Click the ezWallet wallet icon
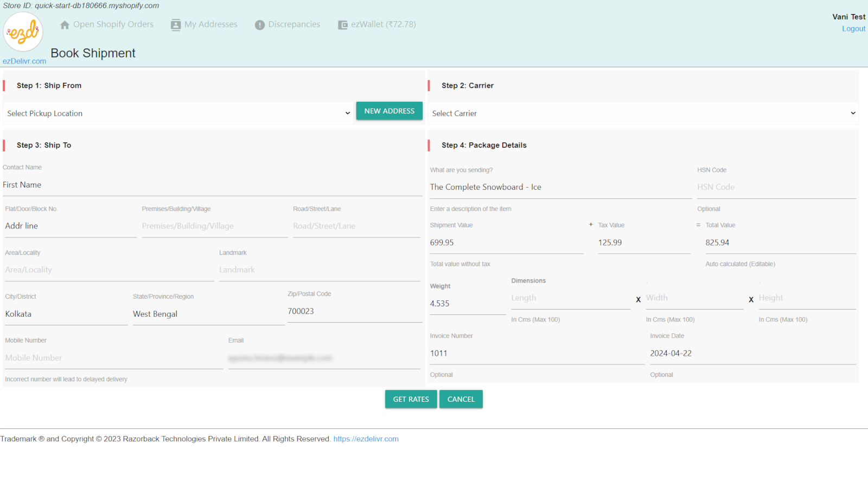868x488 pixels. (343, 25)
